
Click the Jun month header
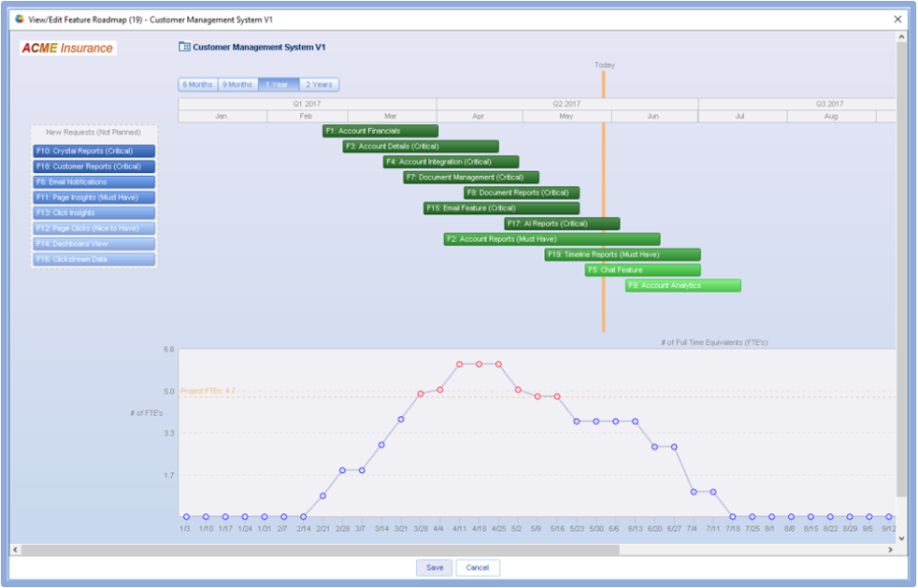[653, 116]
